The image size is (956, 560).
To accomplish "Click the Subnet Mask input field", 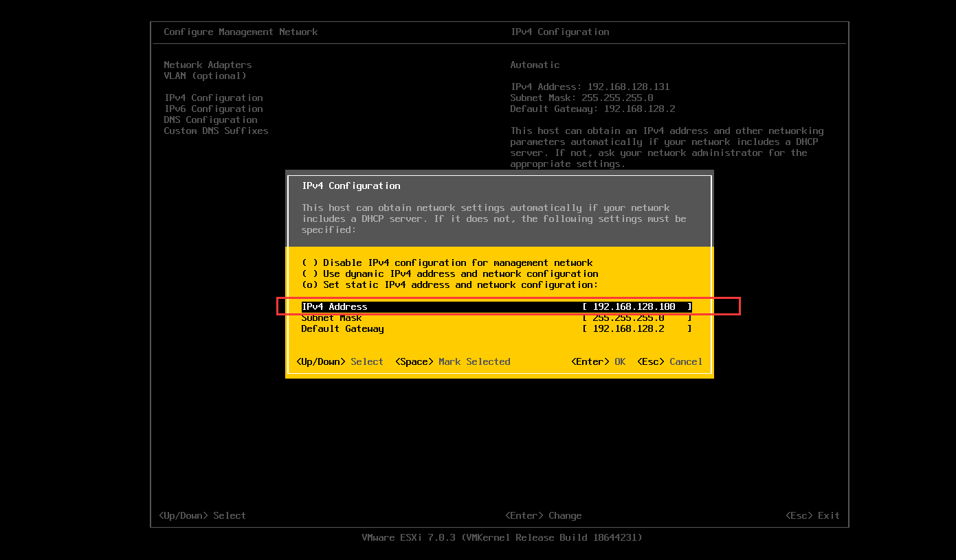I will click(x=637, y=317).
